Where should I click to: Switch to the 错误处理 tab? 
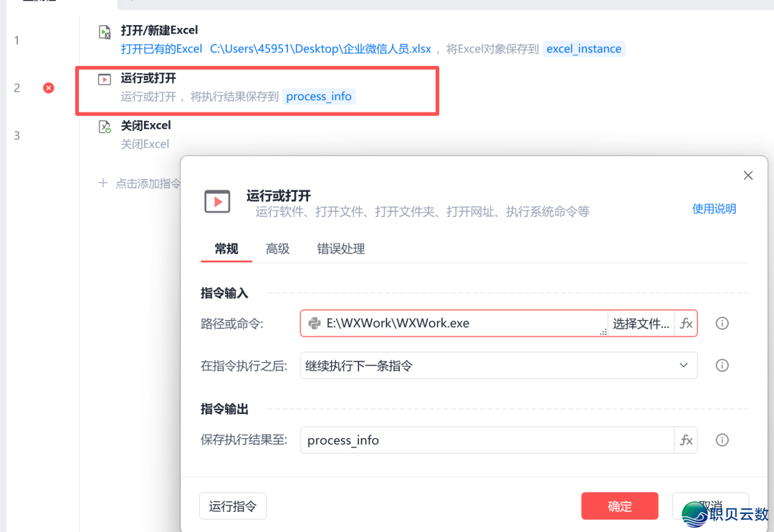341,248
